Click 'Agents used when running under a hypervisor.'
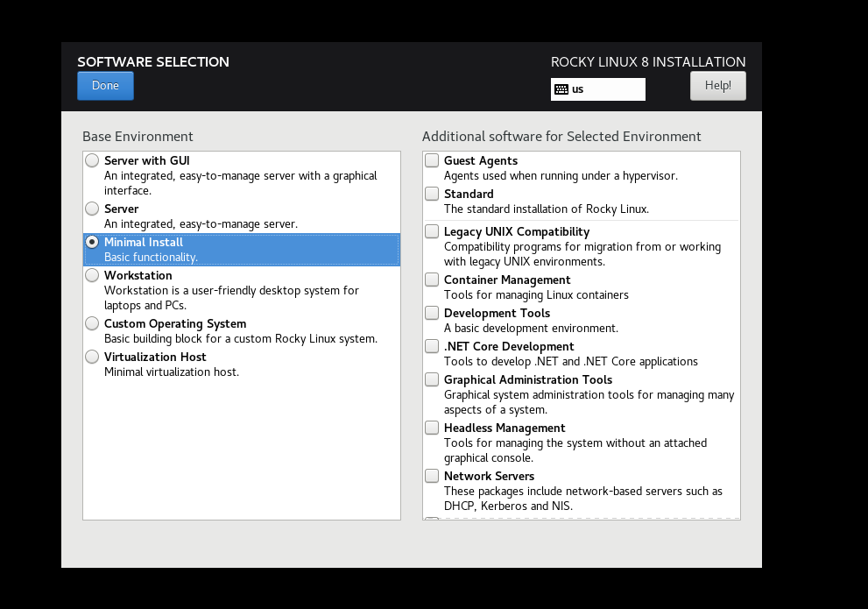This screenshot has width=868, height=609. pyautogui.click(x=561, y=176)
